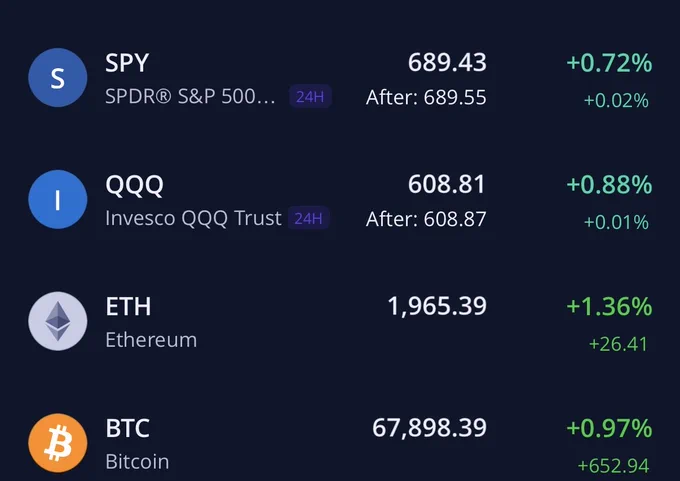Open the QQQ ticker symbol
This screenshot has width=680, height=481.
tap(134, 185)
